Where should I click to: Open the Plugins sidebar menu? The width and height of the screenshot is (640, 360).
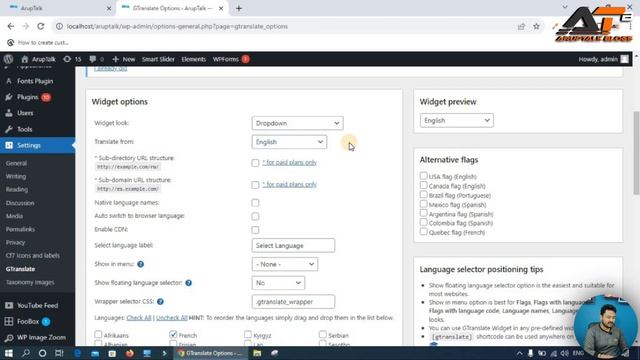pyautogui.click(x=28, y=97)
